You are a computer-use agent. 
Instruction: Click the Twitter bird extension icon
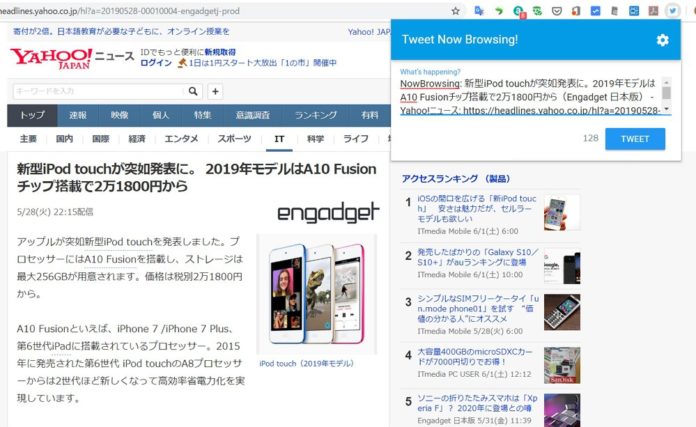point(673,11)
